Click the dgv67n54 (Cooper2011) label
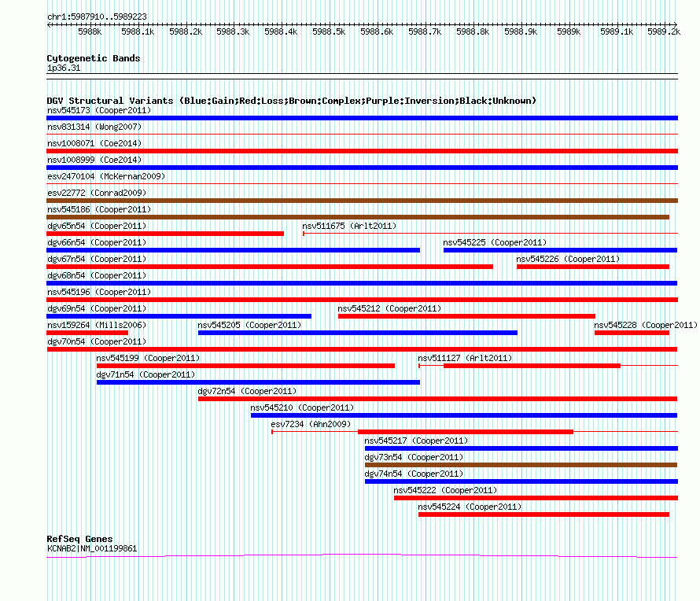 pos(97,259)
